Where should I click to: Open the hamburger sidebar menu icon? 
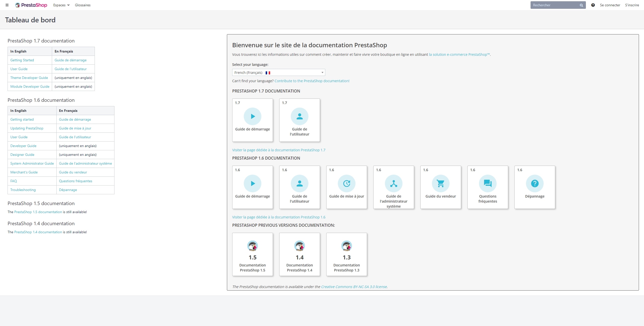(x=7, y=5)
